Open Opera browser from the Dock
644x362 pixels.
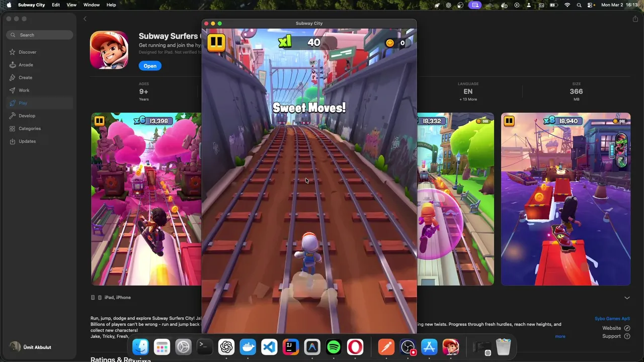(x=355, y=347)
